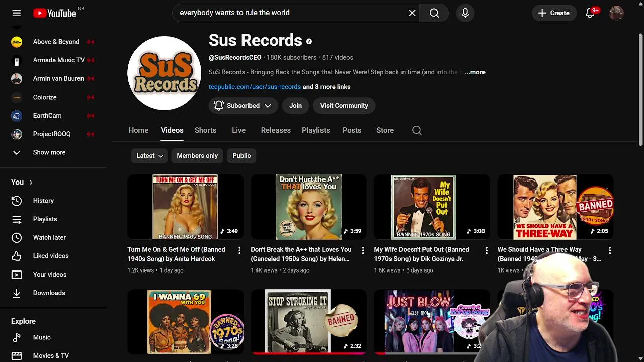
Task: Select the Videos tab
Action: 172,130
